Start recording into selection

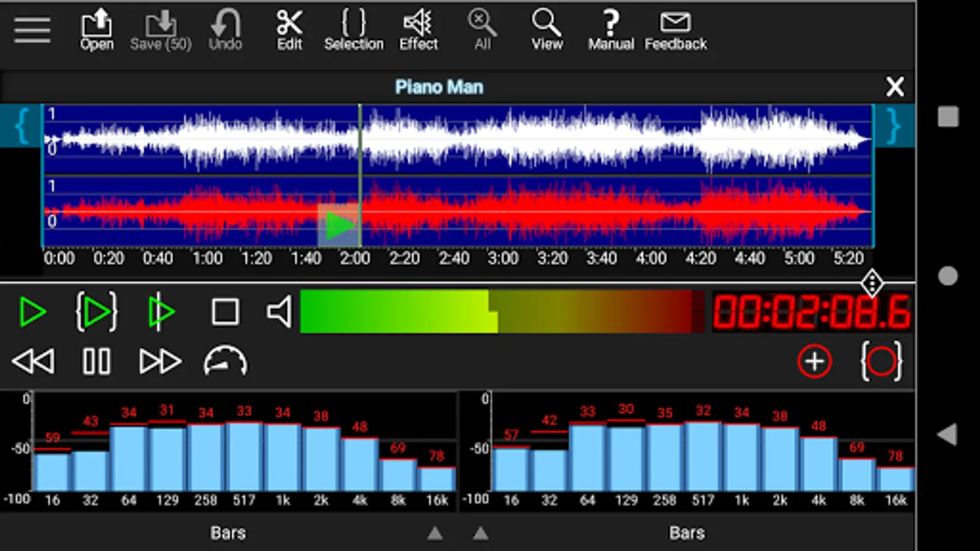point(881,362)
